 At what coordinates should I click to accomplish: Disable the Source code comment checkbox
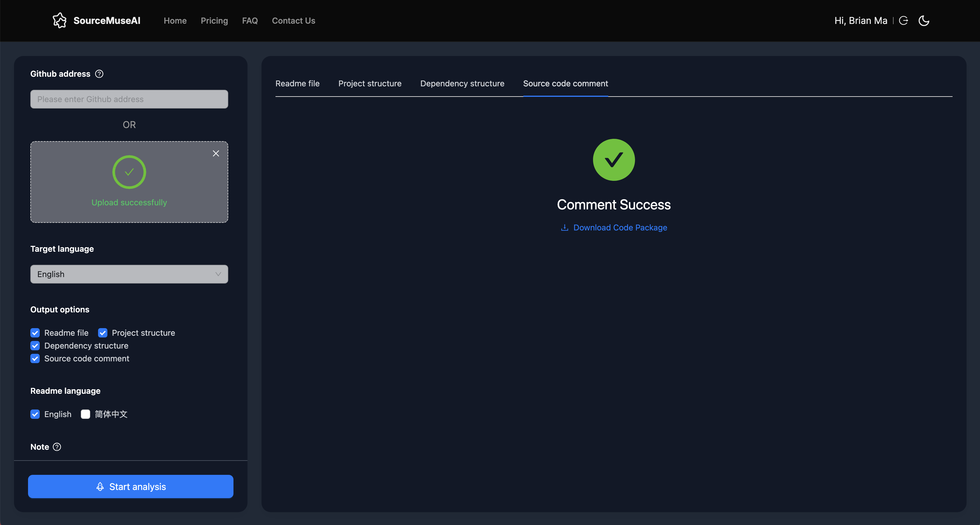(36, 358)
